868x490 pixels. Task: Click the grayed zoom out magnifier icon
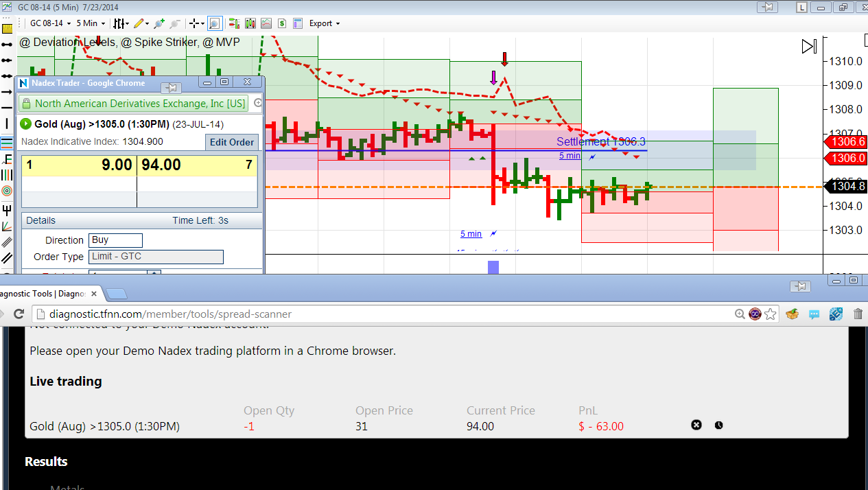click(175, 23)
